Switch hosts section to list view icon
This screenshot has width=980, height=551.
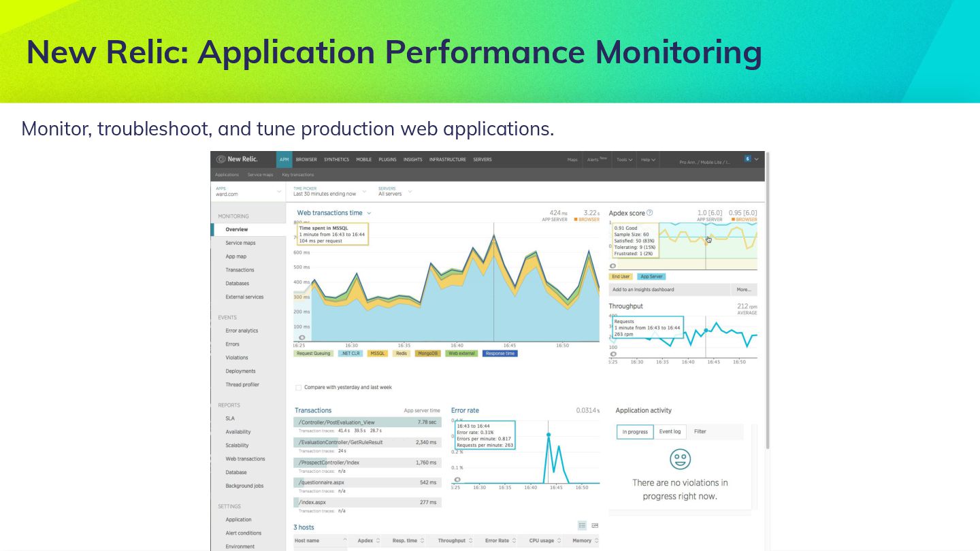click(582, 525)
